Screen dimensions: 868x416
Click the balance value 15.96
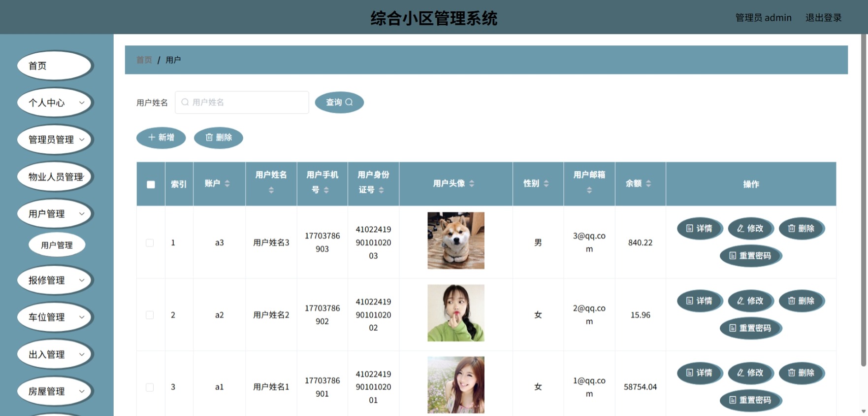[640, 315]
